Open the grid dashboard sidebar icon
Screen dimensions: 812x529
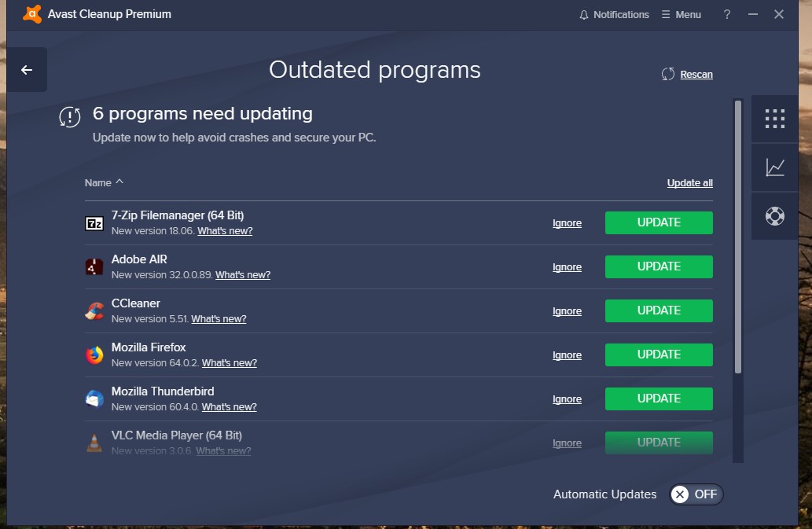775,119
